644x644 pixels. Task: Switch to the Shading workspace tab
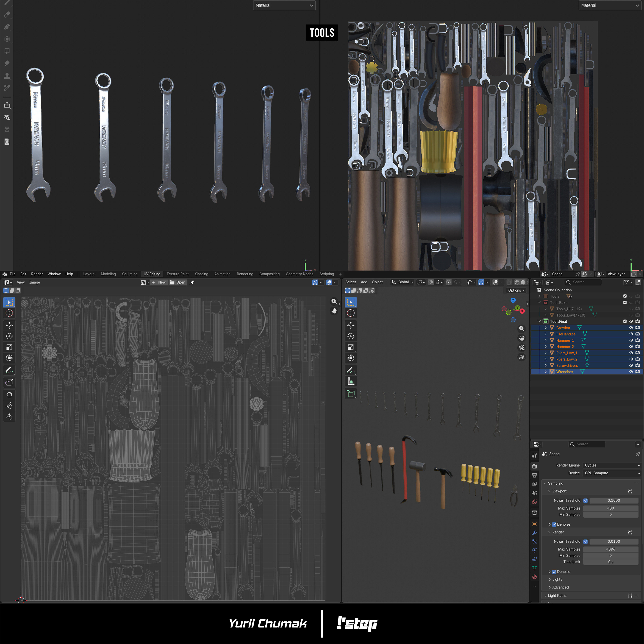pos(201,274)
